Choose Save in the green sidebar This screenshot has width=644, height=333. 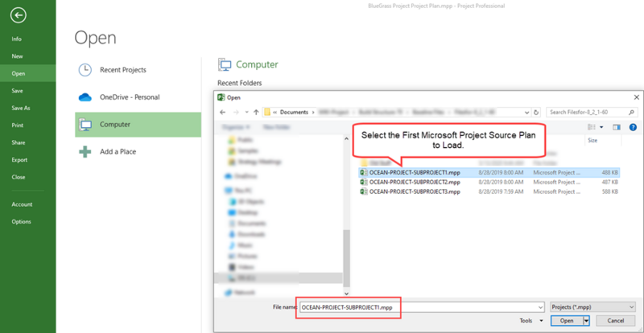pos(17,91)
